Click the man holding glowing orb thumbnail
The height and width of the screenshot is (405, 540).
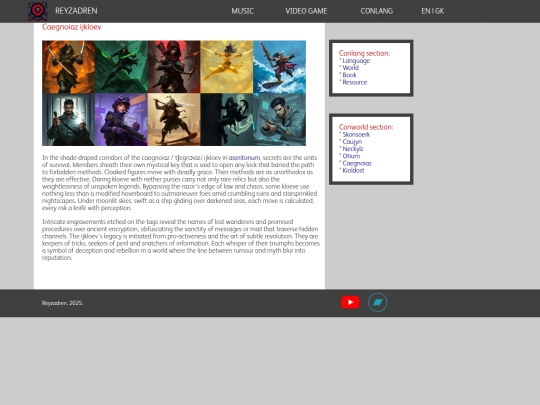[x=69, y=120]
